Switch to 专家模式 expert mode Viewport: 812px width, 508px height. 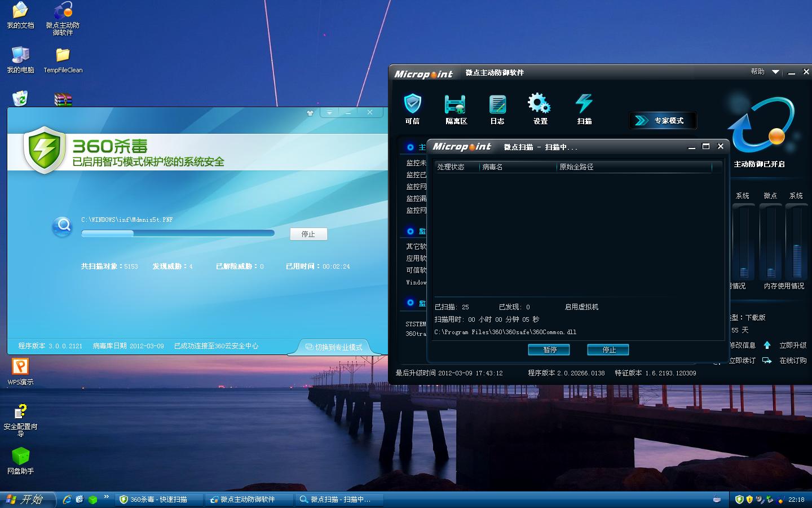pyautogui.click(x=663, y=120)
